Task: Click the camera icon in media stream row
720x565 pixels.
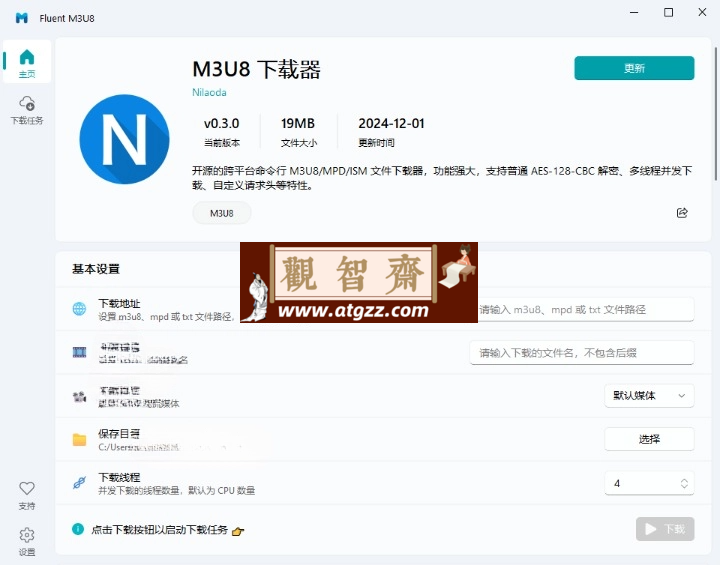Action: [79, 396]
